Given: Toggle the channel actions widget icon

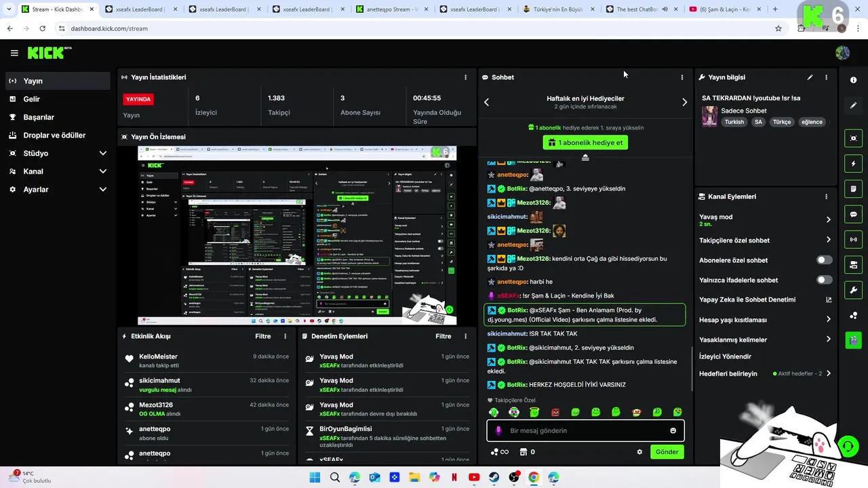Looking at the screenshot, I should [853, 264].
